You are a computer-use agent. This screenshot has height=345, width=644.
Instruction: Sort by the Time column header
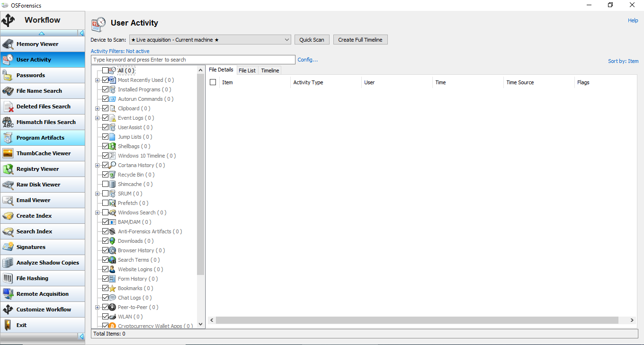click(x=468, y=82)
